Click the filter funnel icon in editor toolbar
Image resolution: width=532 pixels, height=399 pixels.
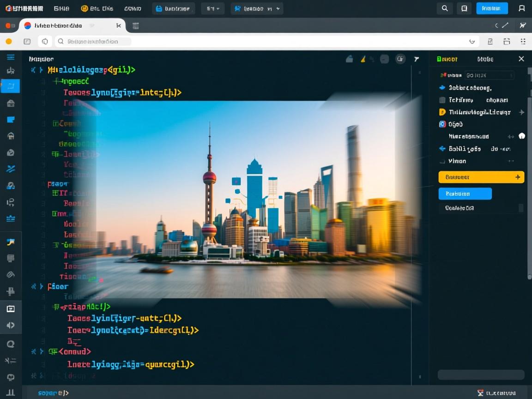(x=416, y=59)
